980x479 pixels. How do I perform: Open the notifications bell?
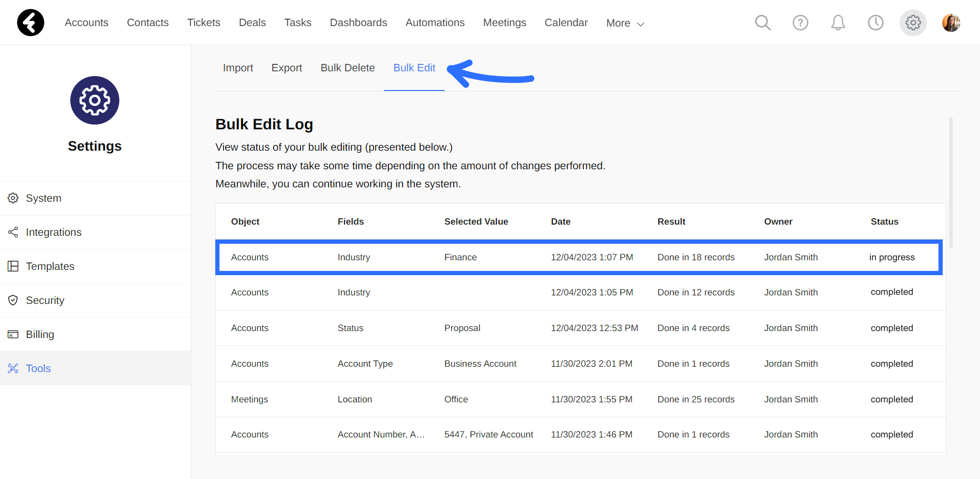(x=838, y=22)
